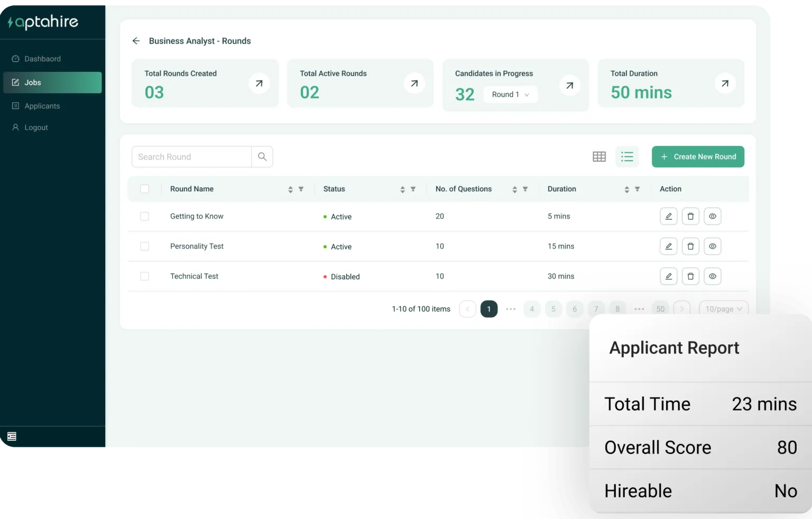The image size is (812, 519).
Task: Go to Dashboard in the sidebar
Action: tap(42, 59)
